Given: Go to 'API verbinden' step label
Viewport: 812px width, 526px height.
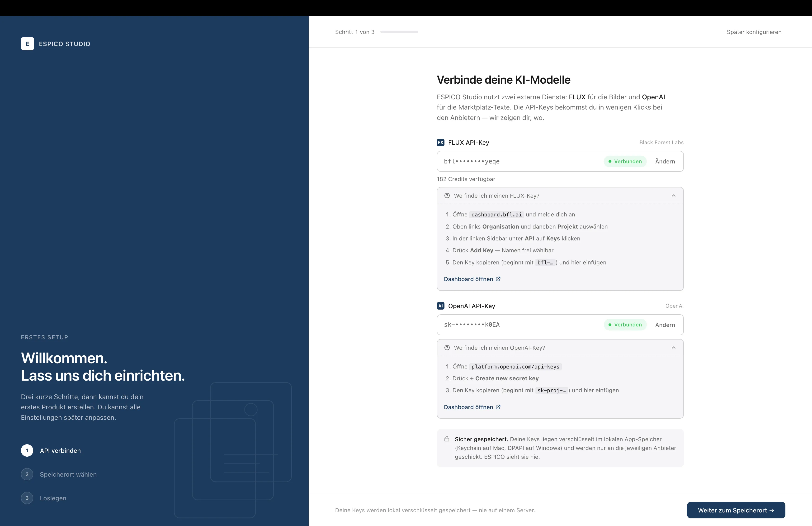Looking at the screenshot, I should 60,450.
